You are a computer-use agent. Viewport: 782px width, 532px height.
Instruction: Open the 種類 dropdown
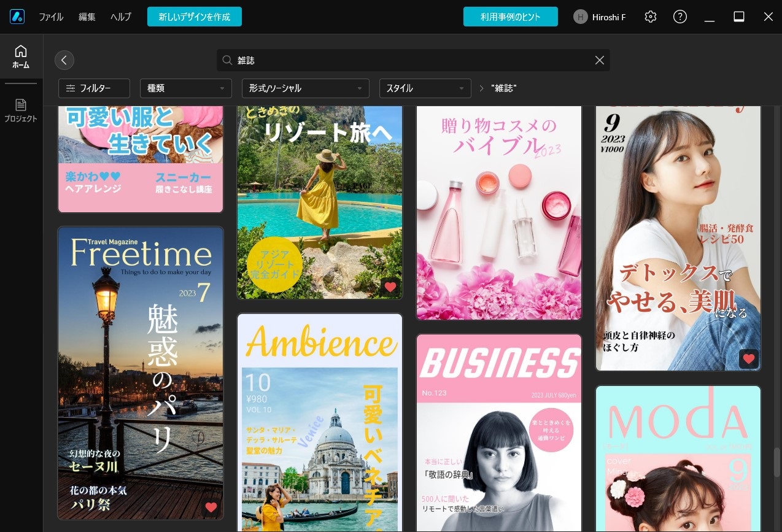[x=185, y=88]
